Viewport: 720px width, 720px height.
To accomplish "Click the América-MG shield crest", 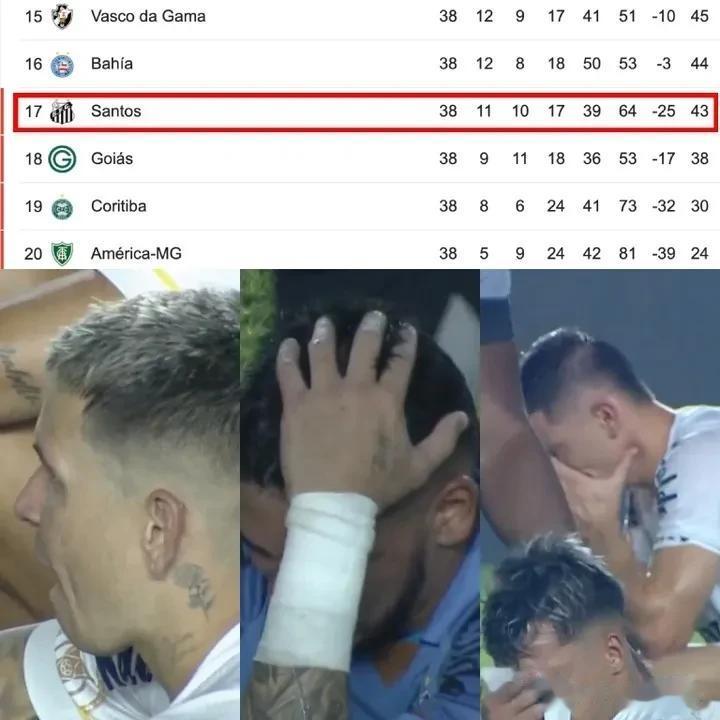I will click(x=62, y=253).
